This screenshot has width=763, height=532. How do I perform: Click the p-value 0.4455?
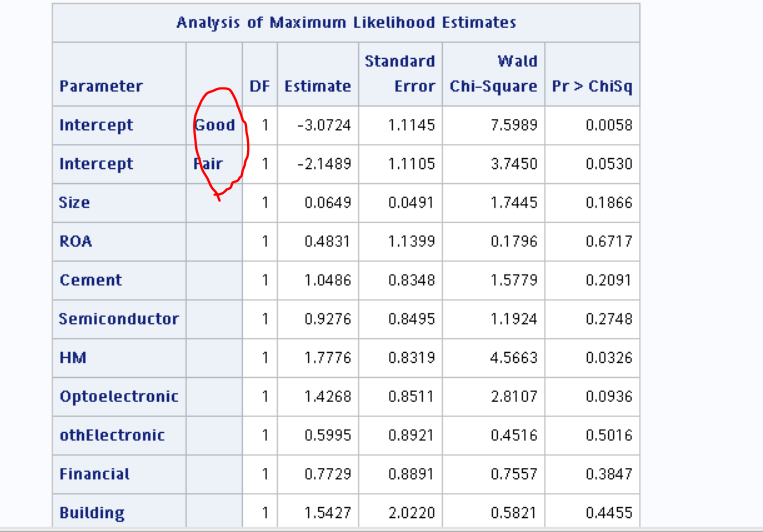click(609, 513)
